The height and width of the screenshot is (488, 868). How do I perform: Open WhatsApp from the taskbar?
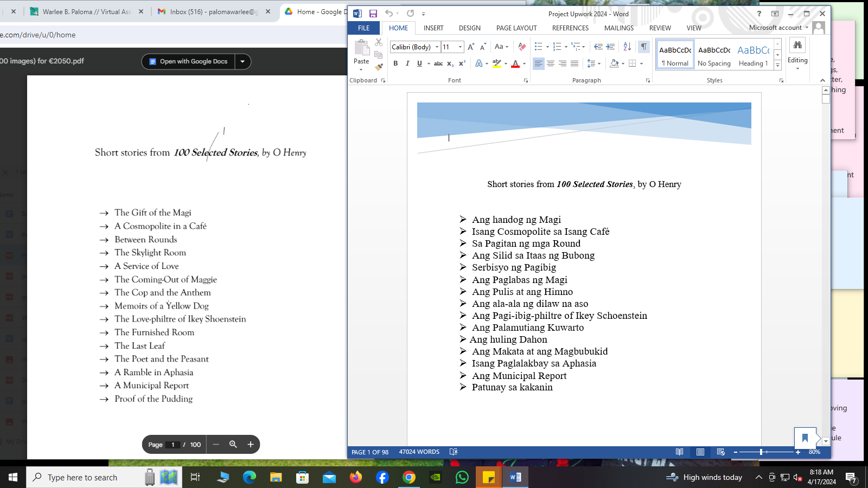462,477
